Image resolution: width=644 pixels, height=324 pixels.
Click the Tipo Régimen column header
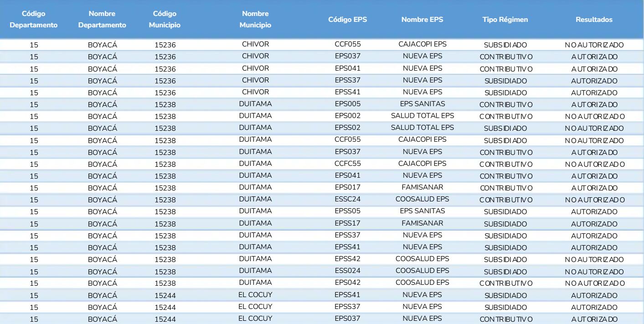coord(505,20)
